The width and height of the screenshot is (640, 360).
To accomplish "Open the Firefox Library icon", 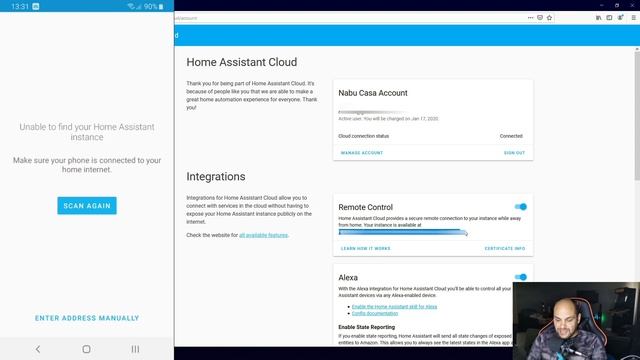I will tap(598, 18).
